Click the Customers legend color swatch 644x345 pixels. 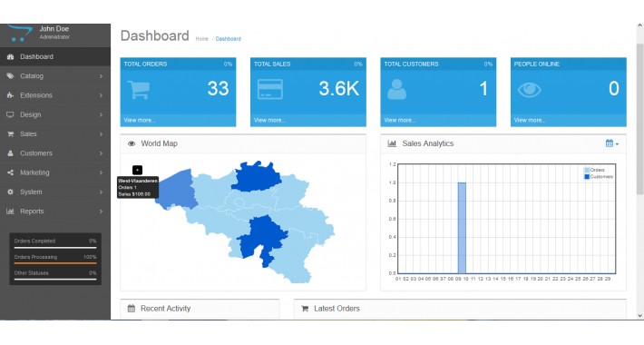(587, 176)
